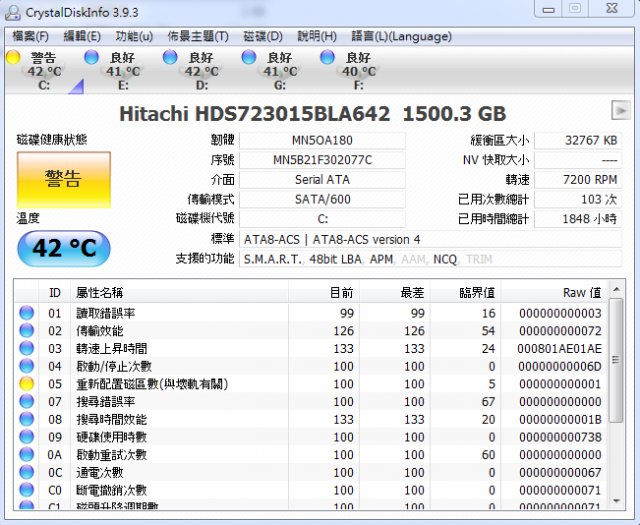Open the 說明(H) menu
The width and height of the screenshot is (640, 525).
click(317, 37)
